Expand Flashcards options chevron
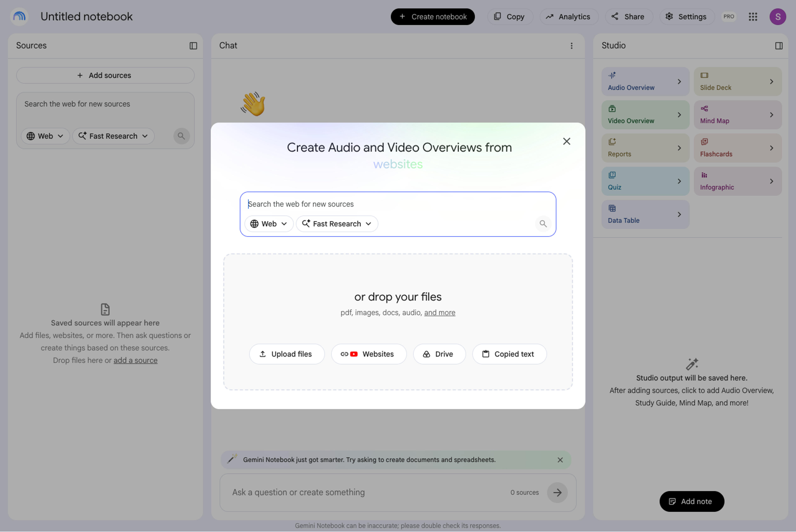Screen dimensions: 796x532 point(772,148)
